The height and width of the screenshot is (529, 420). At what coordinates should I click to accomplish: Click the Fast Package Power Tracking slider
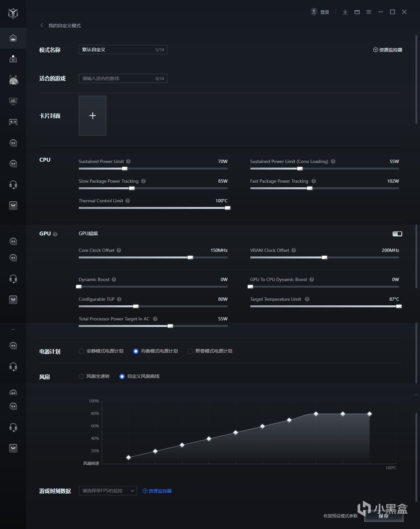click(325, 188)
